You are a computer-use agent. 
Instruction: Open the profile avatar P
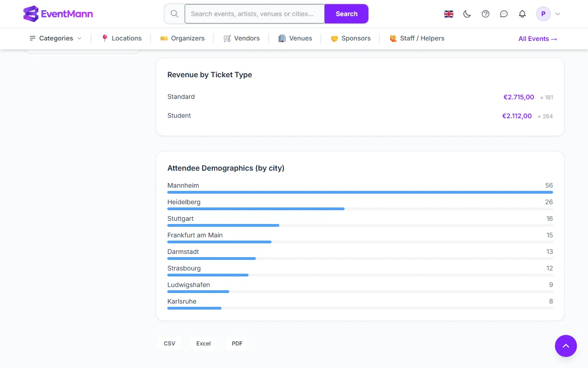(x=543, y=14)
